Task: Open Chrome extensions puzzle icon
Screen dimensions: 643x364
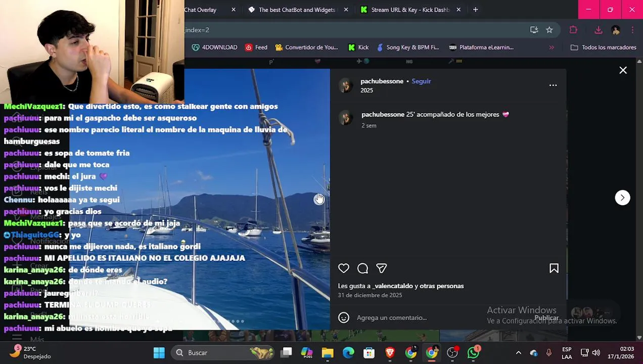Action: 573,30
